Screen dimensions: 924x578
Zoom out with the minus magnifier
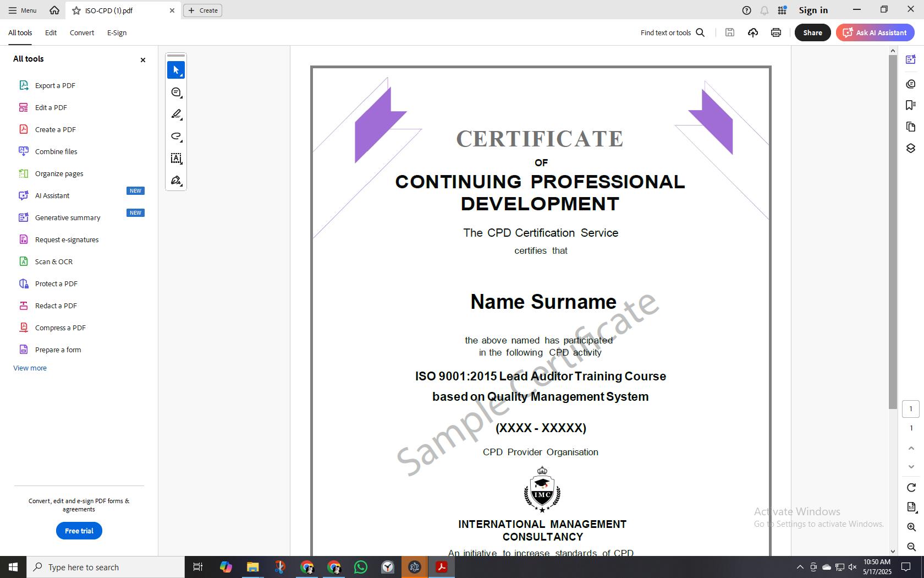tap(911, 547)
